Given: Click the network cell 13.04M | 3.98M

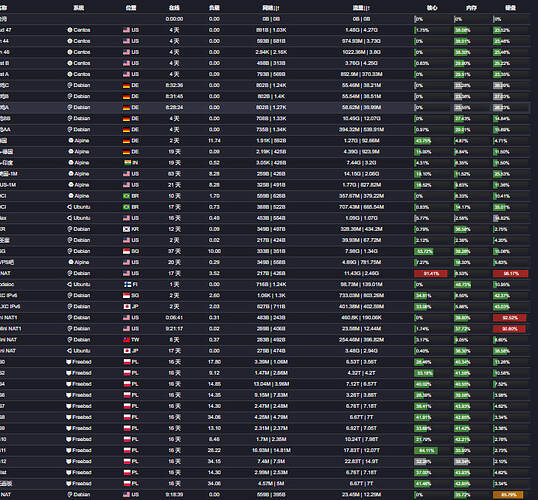Looking at the screenshot, I should [x=271, y=384].
